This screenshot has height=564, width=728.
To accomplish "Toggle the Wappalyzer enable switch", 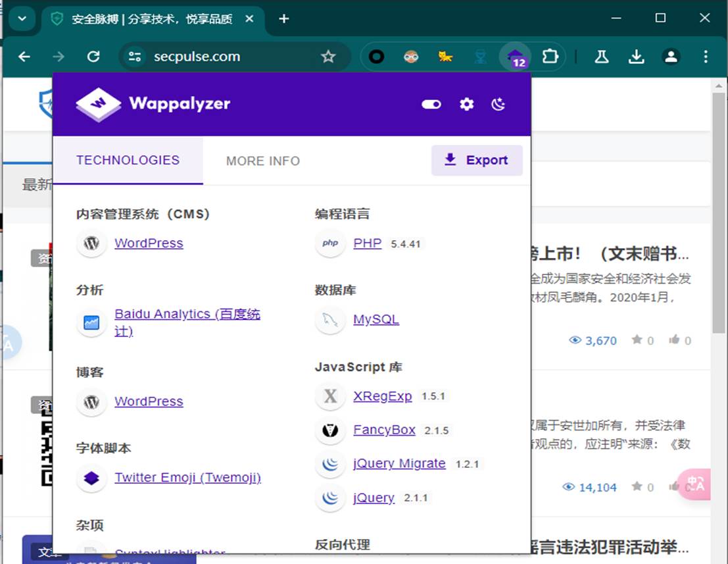I will pyautogui.click(x=431, y=104).
